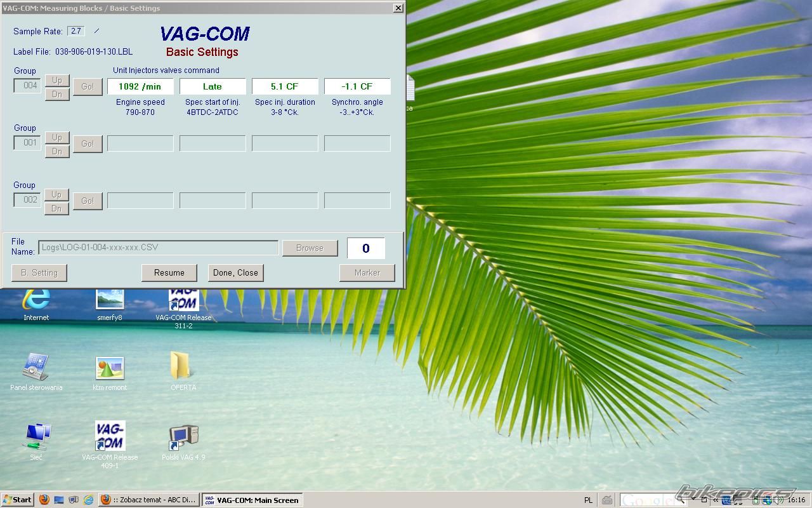The width and height of the screenshot is (812, 508).
Task: Click the B. Setting button
Action: (x=39, y=272)
